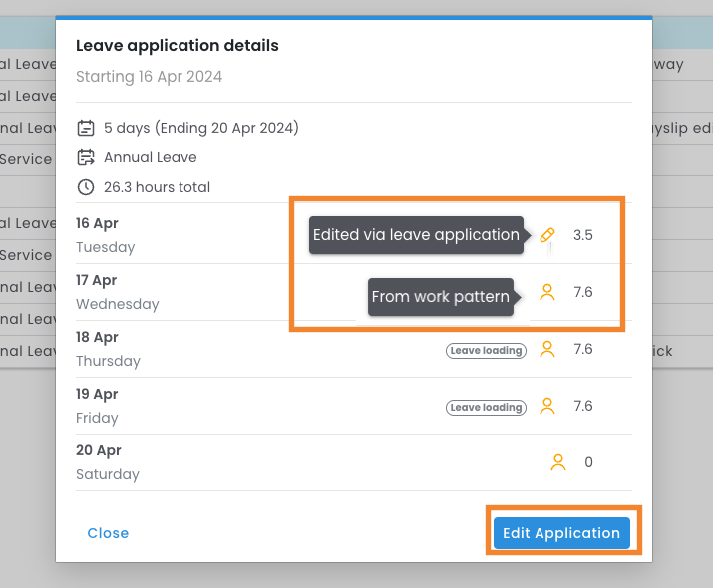The height and width of the screenshot is (588, 721).
Task: Click the Leave loading badge on Friday row
Action: click(x=486, y=407)
